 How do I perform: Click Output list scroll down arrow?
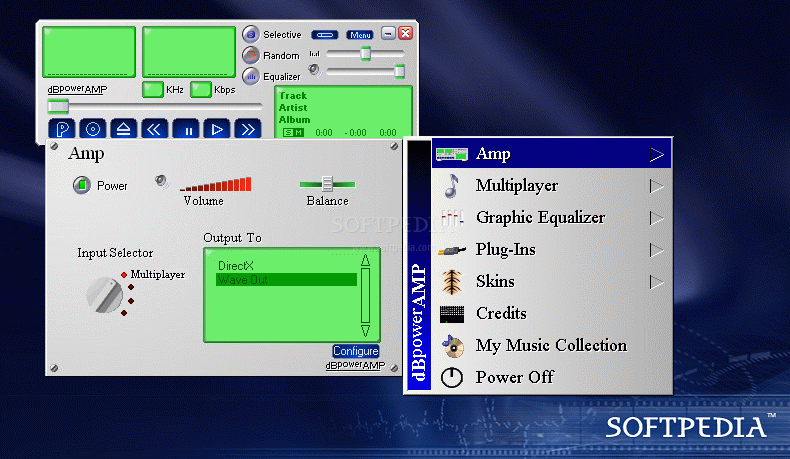tap(365, 331)
